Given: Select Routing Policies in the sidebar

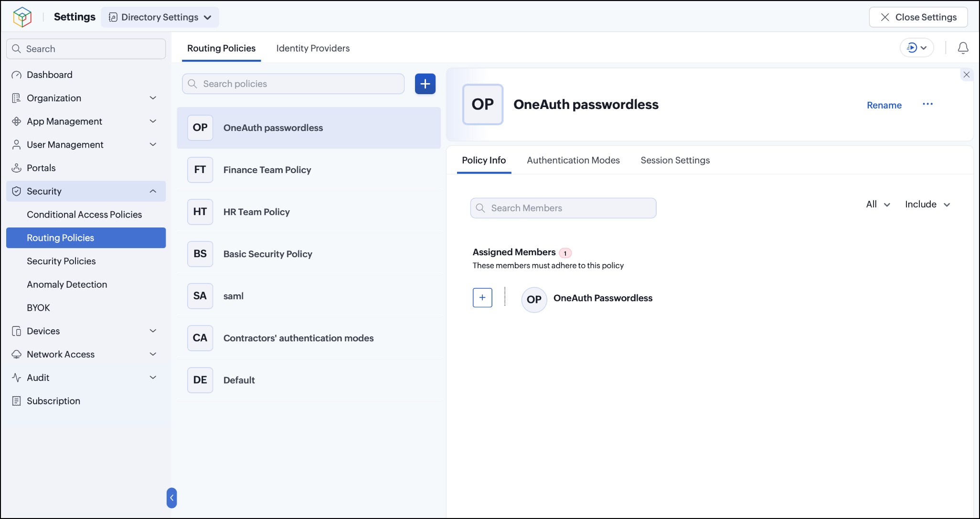Looking at the screenshot, I should pos(86,238).
